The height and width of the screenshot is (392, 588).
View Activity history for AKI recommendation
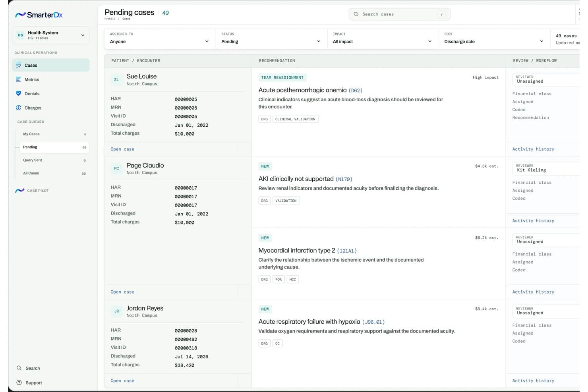533,220
